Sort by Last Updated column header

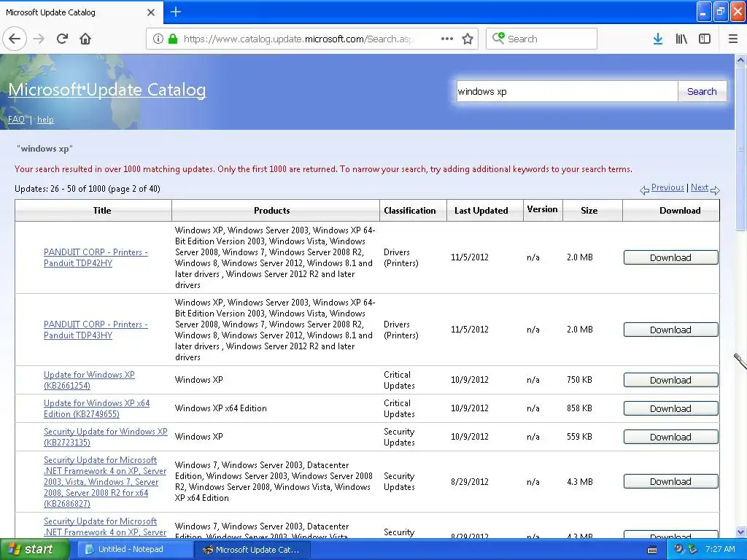click(x=485, y=211)
